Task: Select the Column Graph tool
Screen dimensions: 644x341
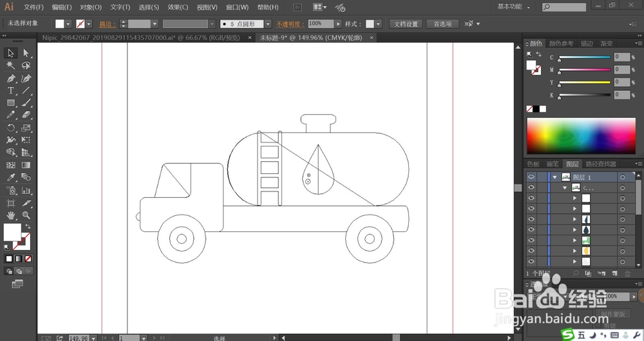Action: click(26, 190)
